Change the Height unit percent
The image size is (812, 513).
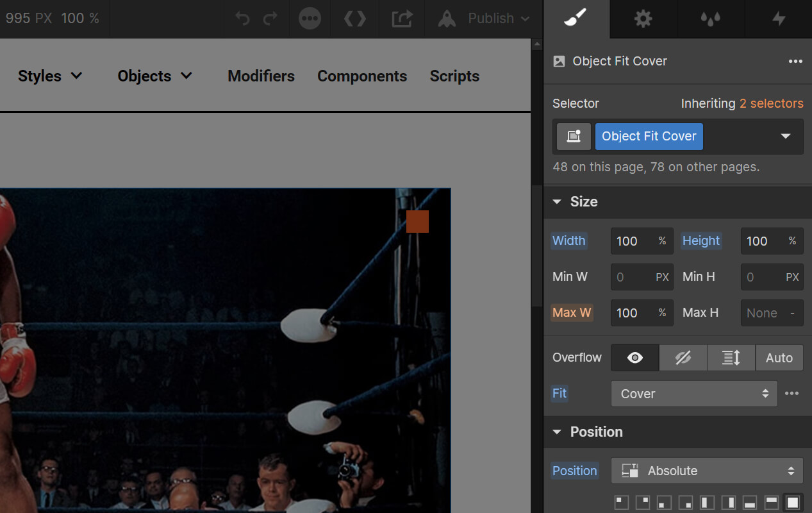point(793,241)
